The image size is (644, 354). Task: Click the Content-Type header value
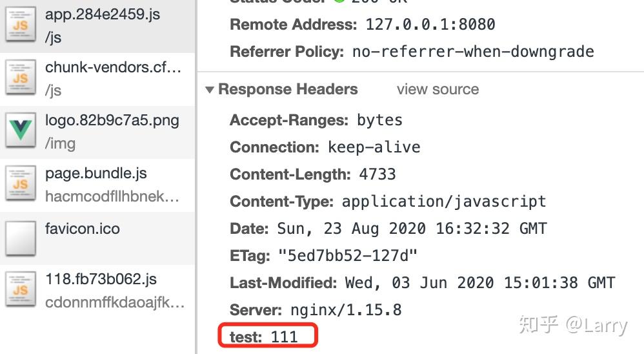(444, 202)
